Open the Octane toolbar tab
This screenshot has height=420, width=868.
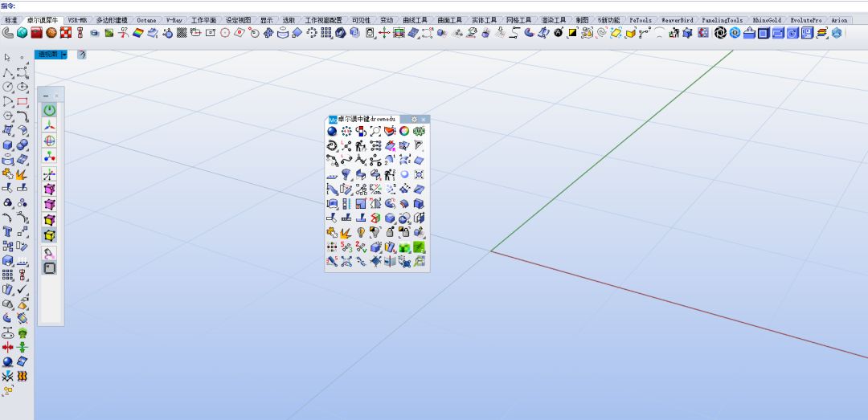click(x=147, y=20)
